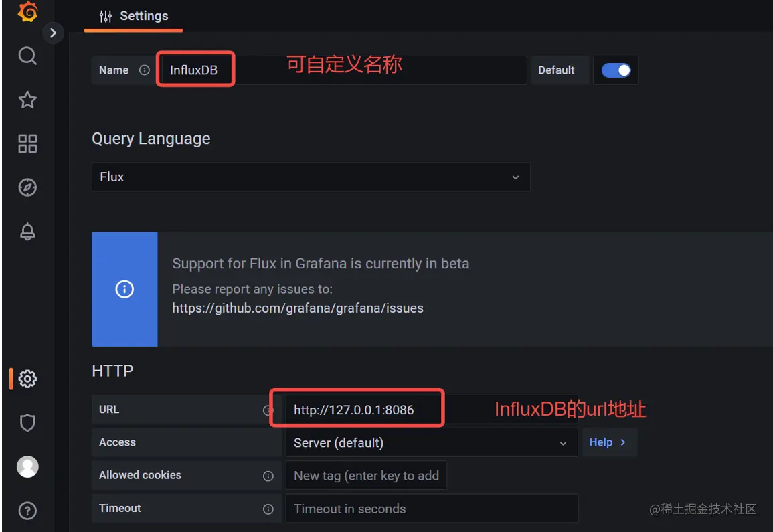The height and width of the screenshot is (532, 773).
Task: Open the user profile avatar
Action: pyautogui.click(x=27, y=466)
